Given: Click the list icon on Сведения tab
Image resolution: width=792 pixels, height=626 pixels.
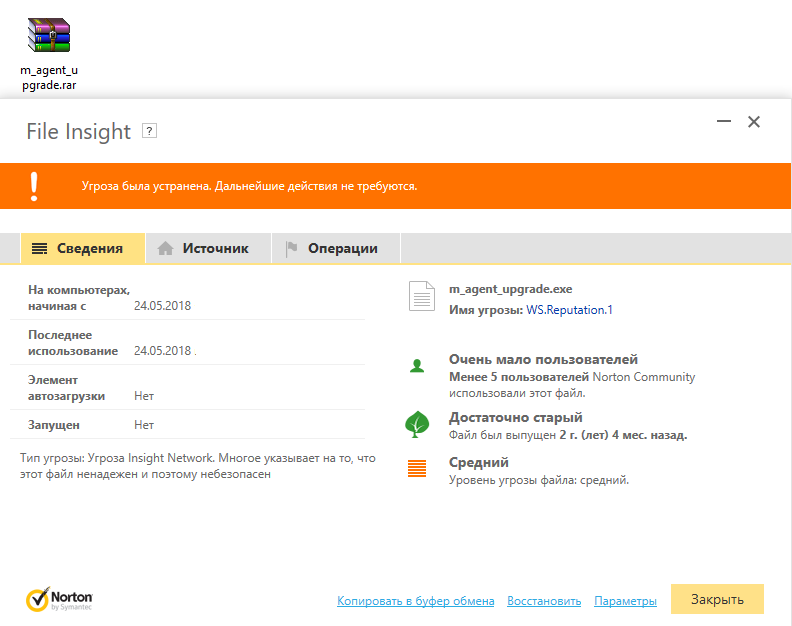Looking at the screenshot, I should pyautogui.click(x=39, y=249).
